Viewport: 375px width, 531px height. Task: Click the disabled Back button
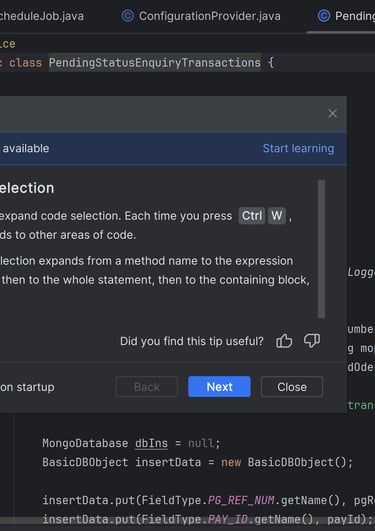146,387
